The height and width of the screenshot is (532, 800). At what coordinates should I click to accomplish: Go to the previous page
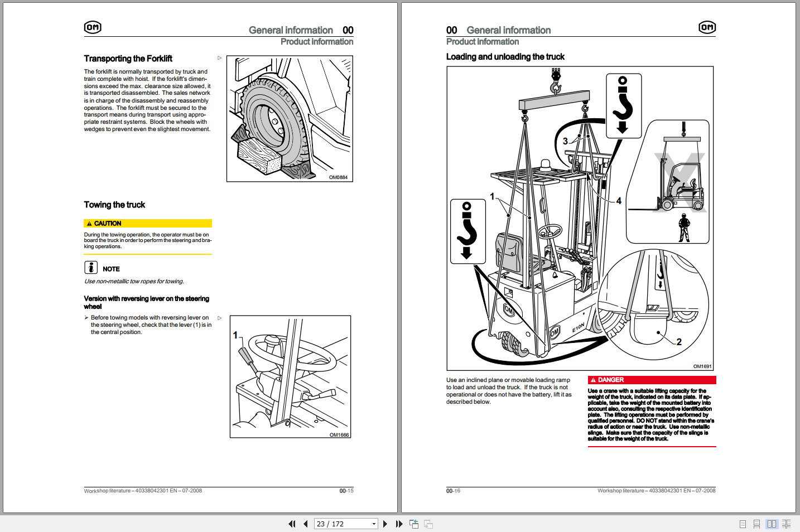305,524
